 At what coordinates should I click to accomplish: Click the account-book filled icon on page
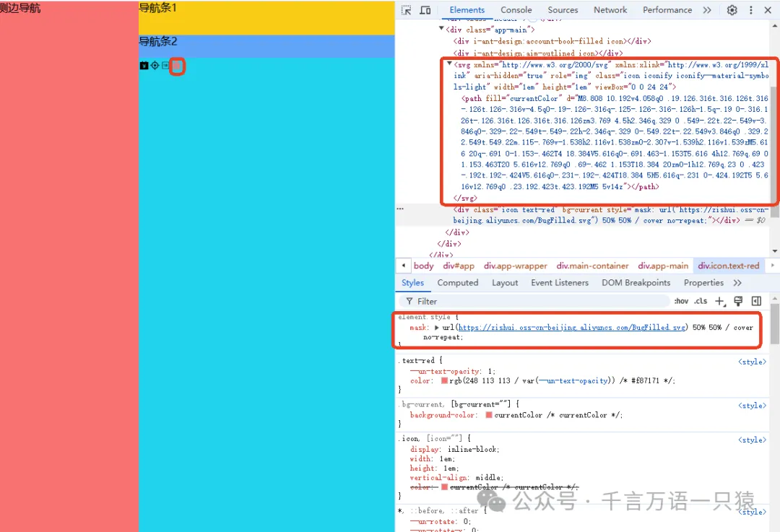tap(144, 66)
